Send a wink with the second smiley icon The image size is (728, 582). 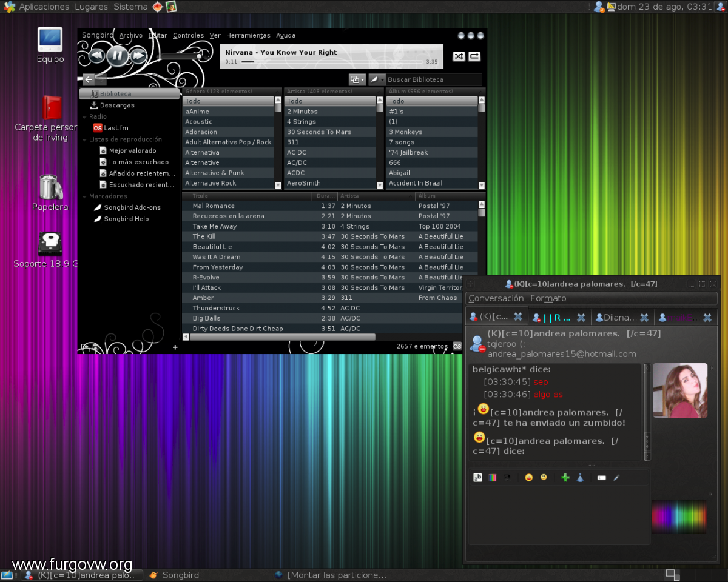click(x=544, y=477)
